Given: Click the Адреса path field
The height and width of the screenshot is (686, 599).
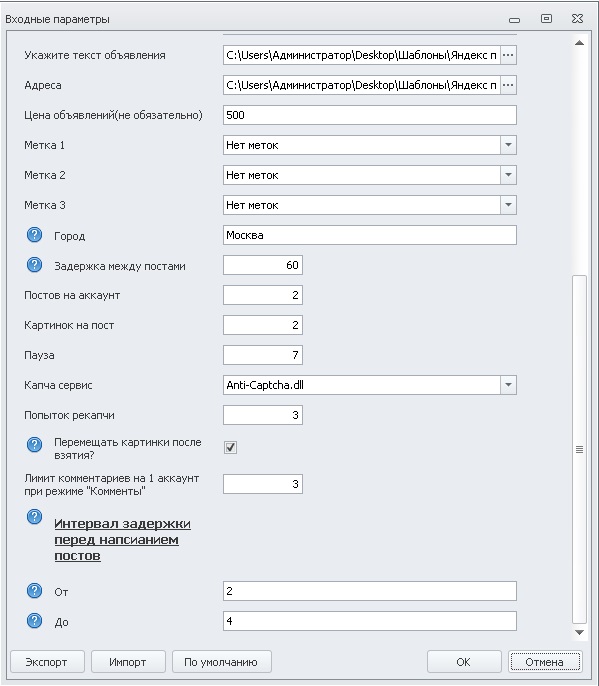Looking at the screenshot, I should point(361,85).
